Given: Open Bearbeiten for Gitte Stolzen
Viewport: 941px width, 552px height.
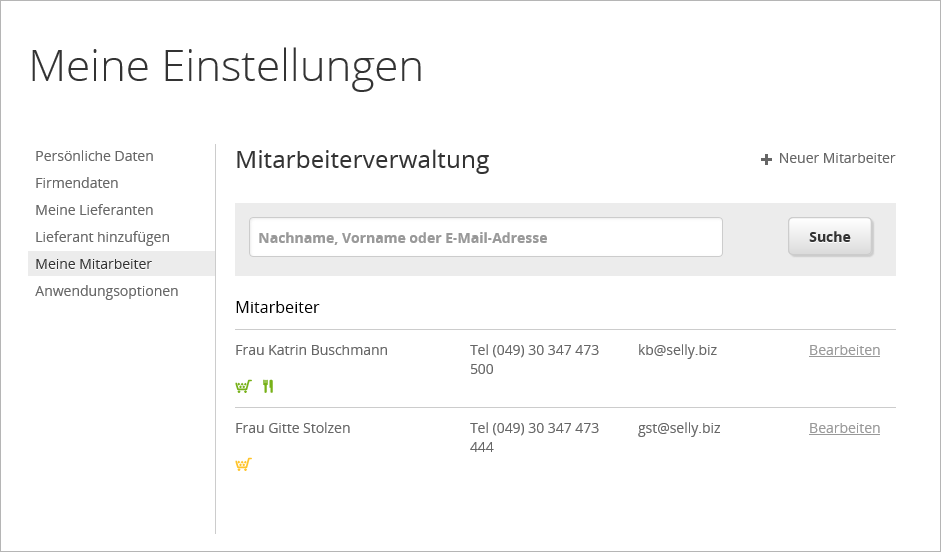Looking at the screenshot, I should [x=844, y=428].
